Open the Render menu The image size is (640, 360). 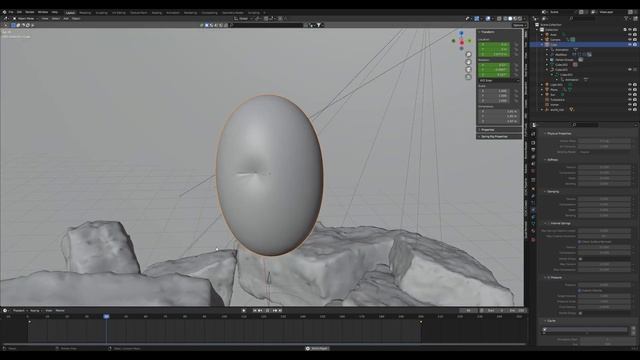tap(30, 12)
